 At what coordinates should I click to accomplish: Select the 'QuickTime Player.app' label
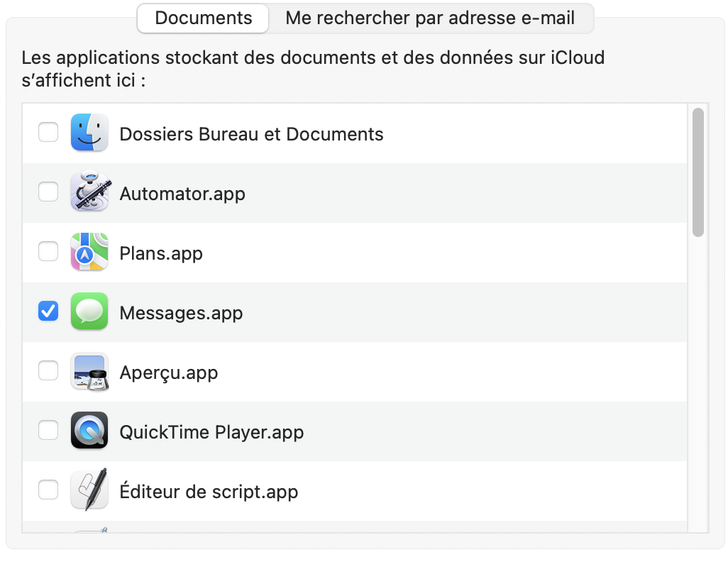[211, 432]
